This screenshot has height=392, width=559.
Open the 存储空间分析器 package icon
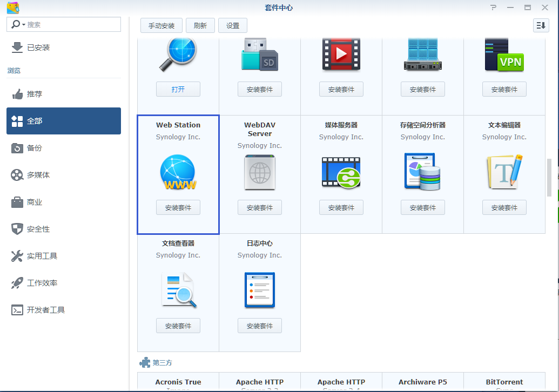pyautogui.click(x=422, y=171)
